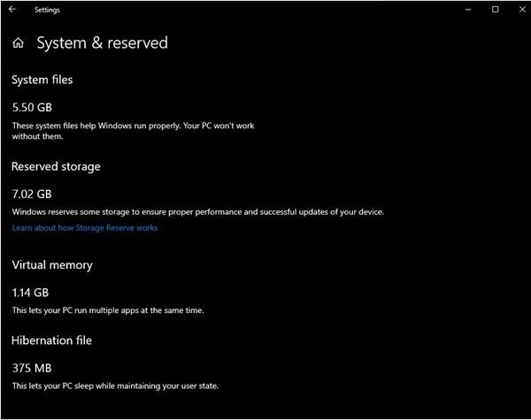
Task: Go to Settings home via house icon
Action: click(19, 43)
